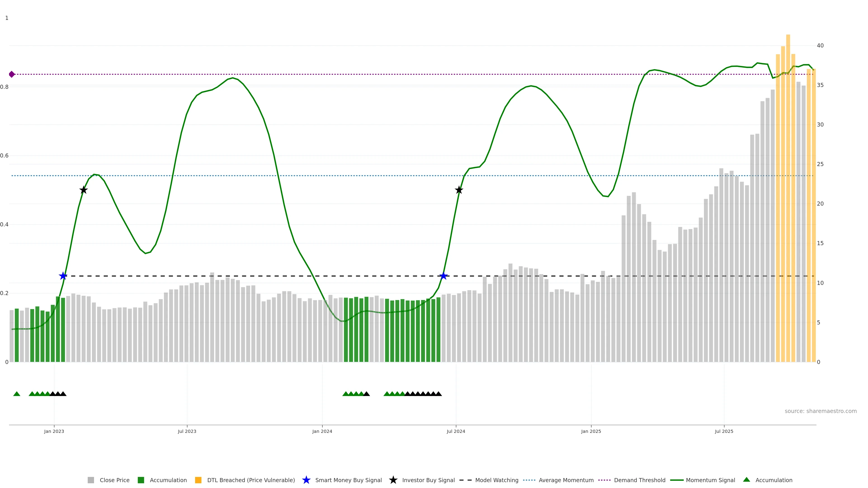Image resolution: width=868 pixels, height=488 pixels.
Task: Click the green Accumulation square swatch in the legend
Action: (x=141, y=480)
